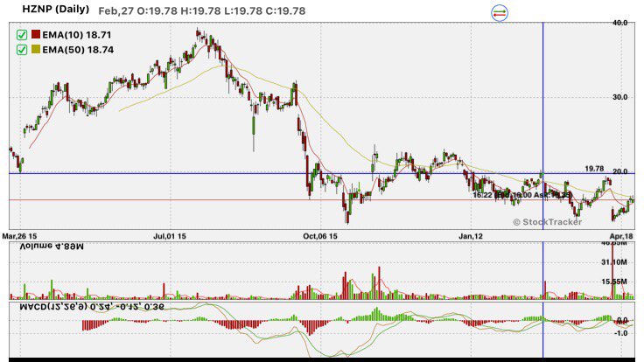Uncheck the EMA(50) indicator checkbox
The height and width of the screenshot is (362, 644).
pyautogui.click(x=22, y=50)
